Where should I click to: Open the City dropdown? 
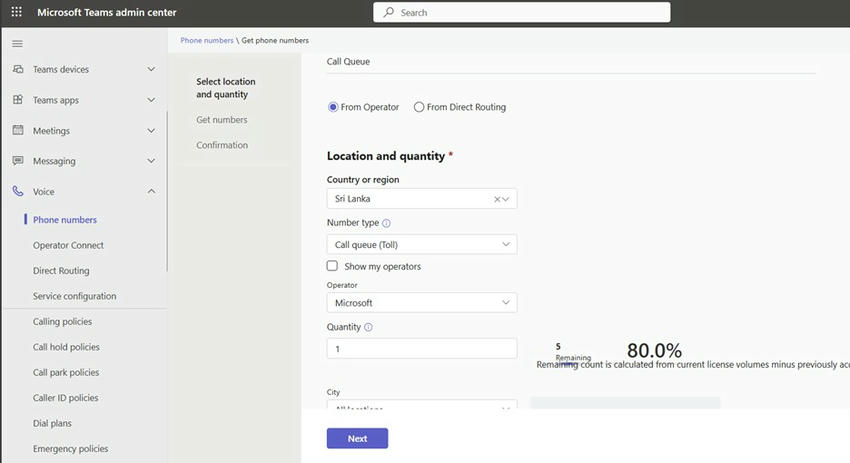422,406
